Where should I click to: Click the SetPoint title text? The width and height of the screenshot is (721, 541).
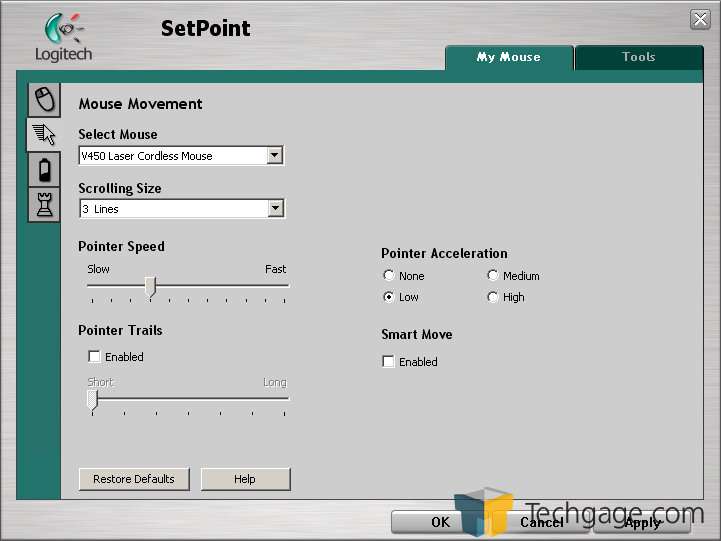(x=206, y=28)
